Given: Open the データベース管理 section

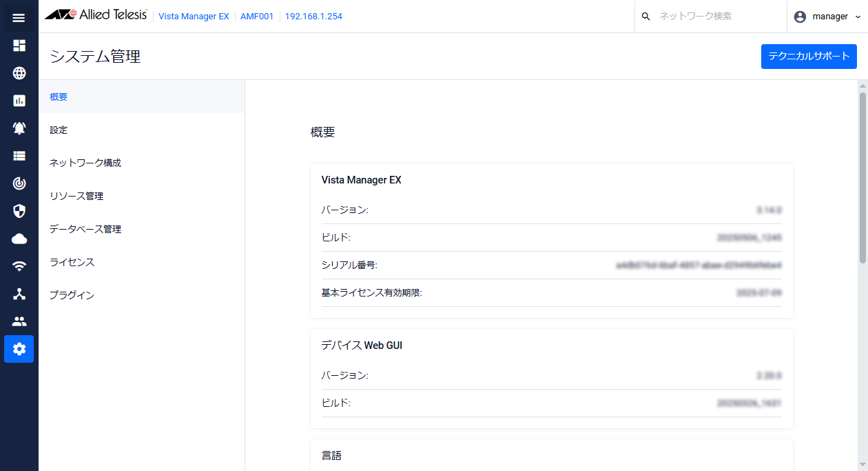Looking at the screenshot, I should coord(141,229).
